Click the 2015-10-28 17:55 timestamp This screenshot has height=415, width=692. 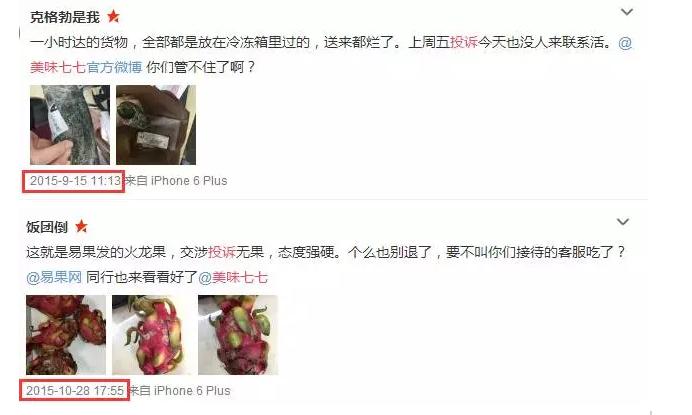pos(75,391)
